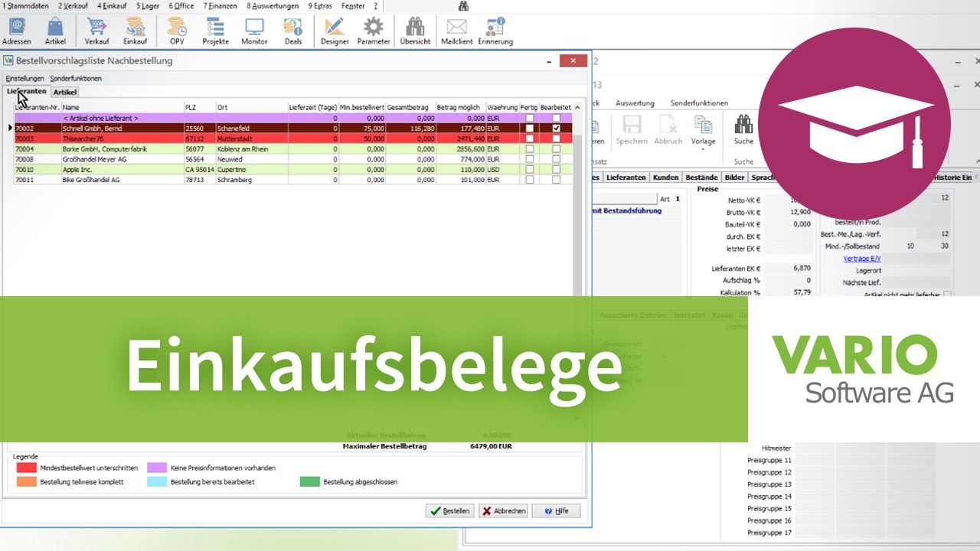Tick the Fertig checkbox for Großhandel Meyer AG
The width and height of the screenshot is (980, 551).
(529, 159)
